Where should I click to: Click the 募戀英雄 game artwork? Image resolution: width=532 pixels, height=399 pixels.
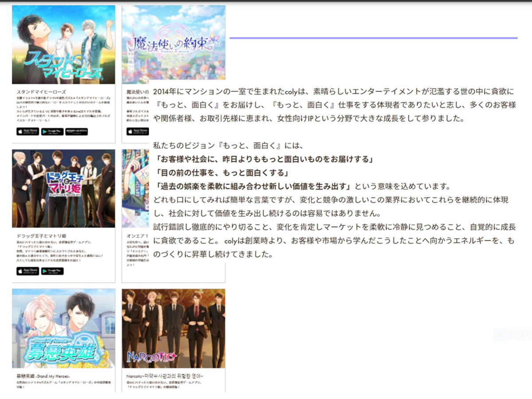point(63,329)
